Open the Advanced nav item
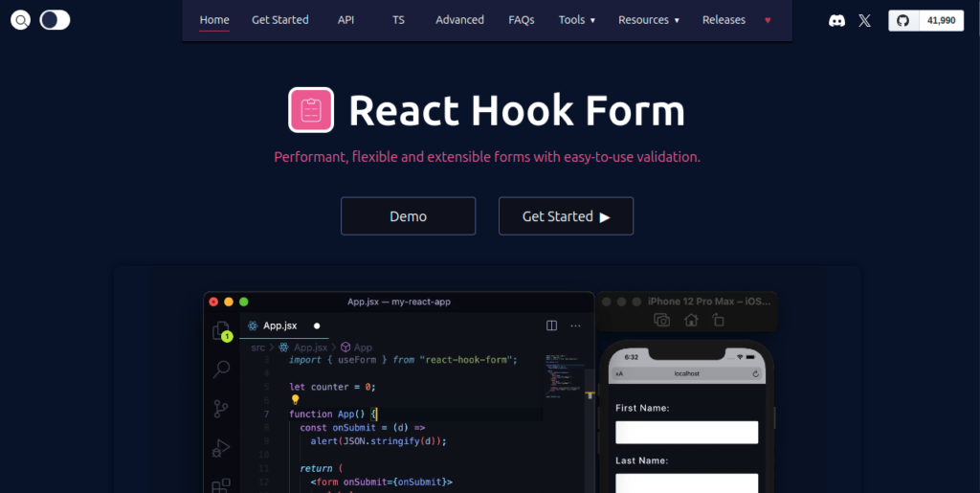This screenshot has width=980, height=493. pos(460,20)
